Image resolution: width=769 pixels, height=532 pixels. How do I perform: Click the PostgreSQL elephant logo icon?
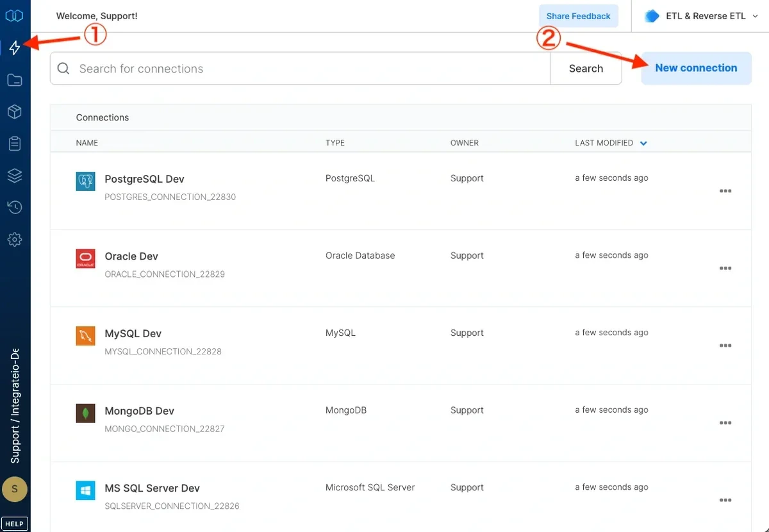[85, 181]
